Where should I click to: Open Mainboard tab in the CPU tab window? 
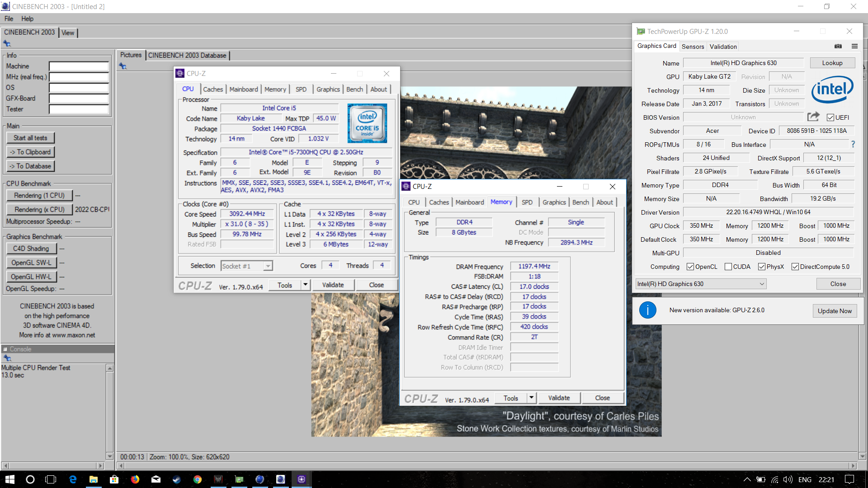point(244,89)
